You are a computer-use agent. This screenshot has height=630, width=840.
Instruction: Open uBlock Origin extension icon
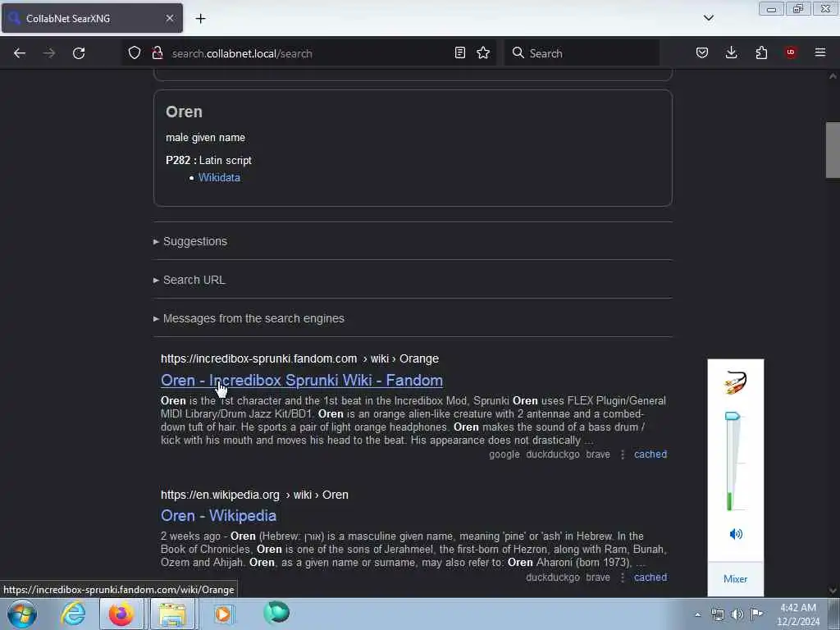point(791,52)
